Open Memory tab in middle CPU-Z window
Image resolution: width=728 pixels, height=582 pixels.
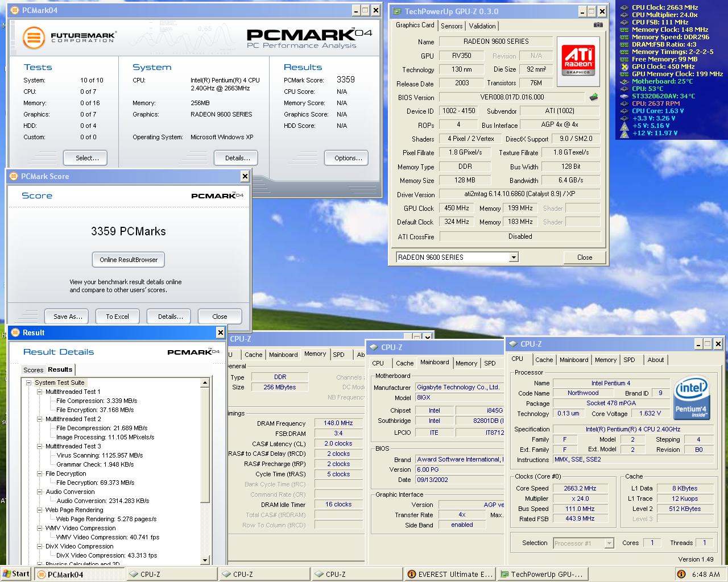466,363
